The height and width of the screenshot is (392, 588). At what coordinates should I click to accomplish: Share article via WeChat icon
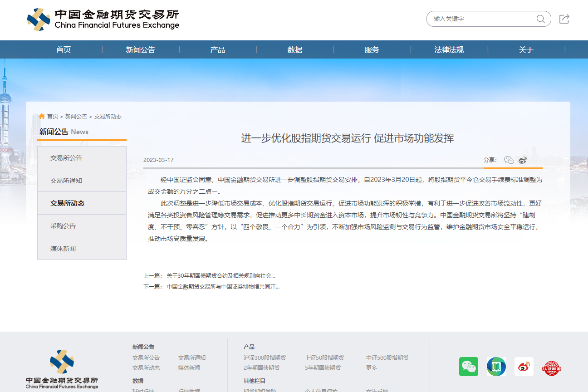[509, 160]
